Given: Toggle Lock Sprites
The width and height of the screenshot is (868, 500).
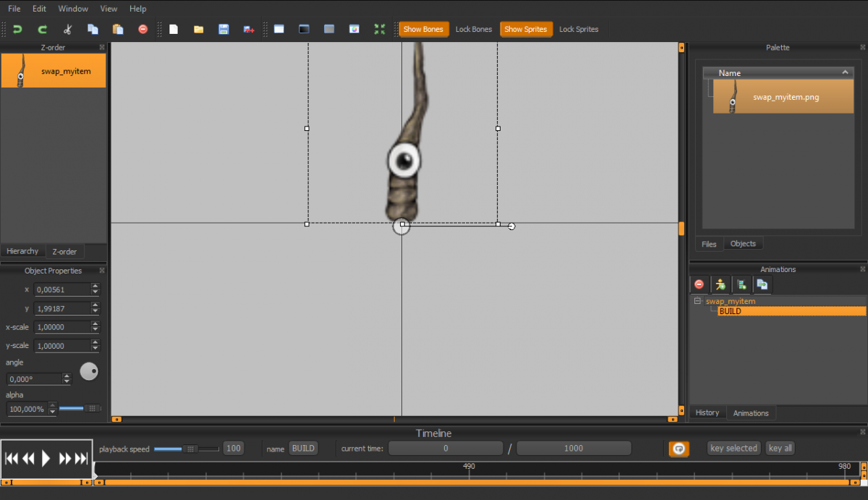Looking at the screenshot, I should pos(579,29).
